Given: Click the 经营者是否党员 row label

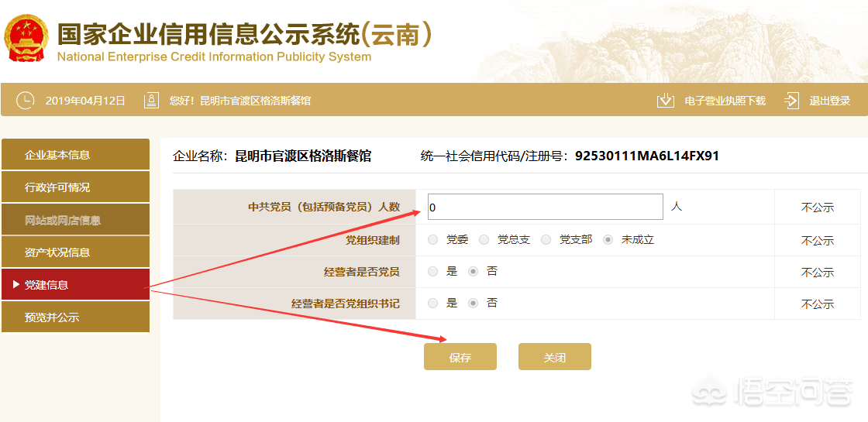Looking at the screenshot, I should point(361,272).
